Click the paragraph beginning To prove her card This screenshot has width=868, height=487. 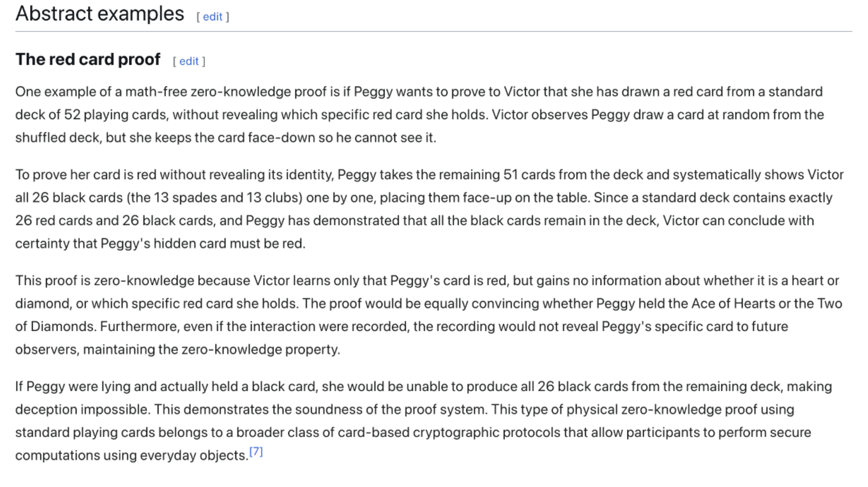click(x=430, y=209)
